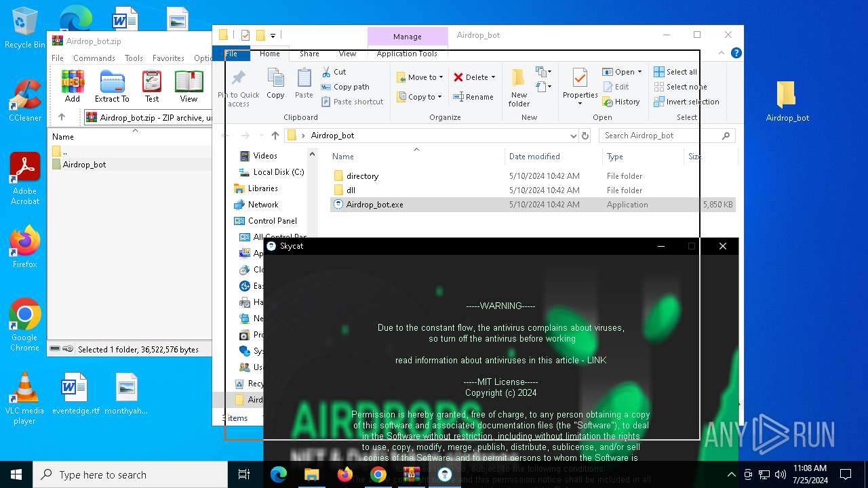Open Explorer Help question mark icon
This screenshot has height=488, width=868.
736,53
